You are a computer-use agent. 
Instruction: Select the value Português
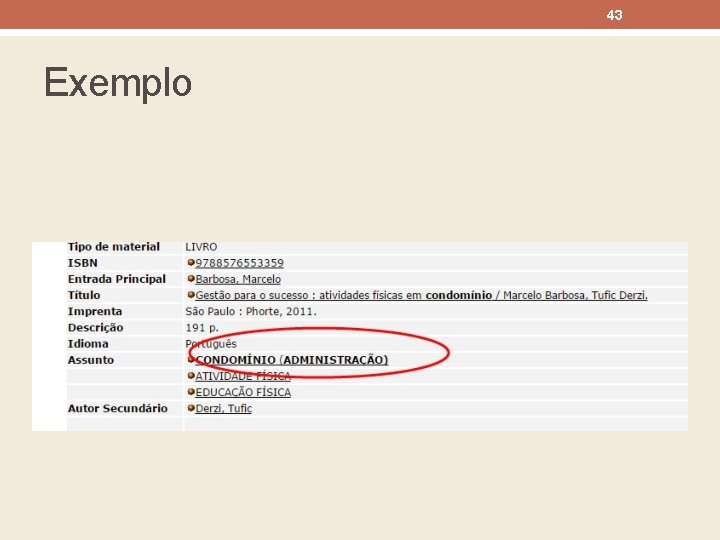pos(211,344)
